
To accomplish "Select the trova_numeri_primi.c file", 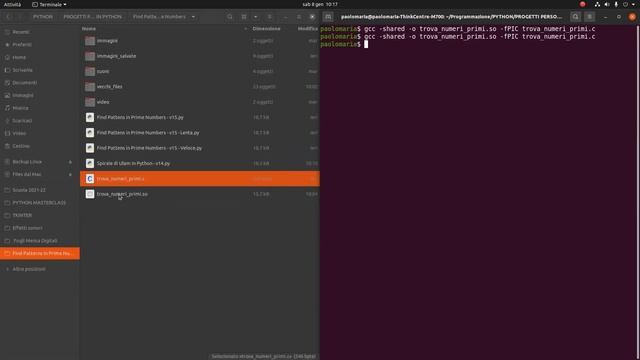I will pos(200,179).
